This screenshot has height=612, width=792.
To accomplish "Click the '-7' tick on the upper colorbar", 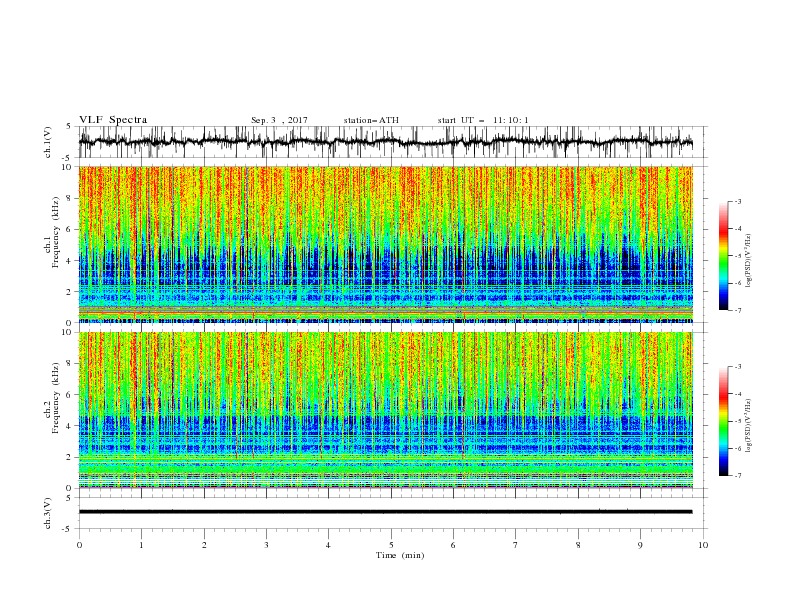I will point(737,310).
